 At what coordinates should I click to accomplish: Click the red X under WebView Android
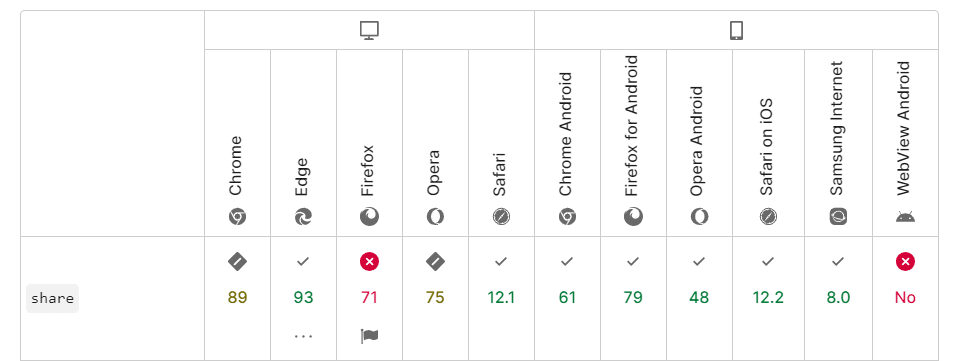click(x=905, y=262)
